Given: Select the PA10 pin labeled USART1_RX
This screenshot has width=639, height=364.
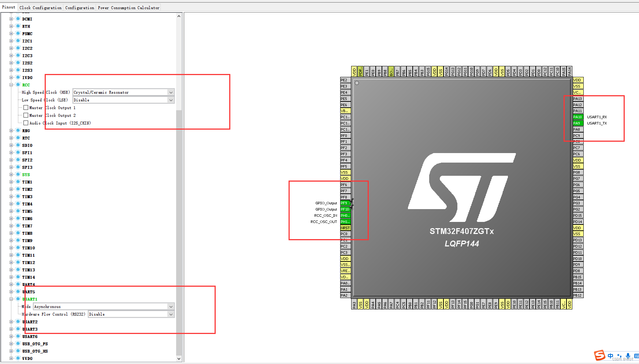Looking at the screenshot, I should (577, 117).
